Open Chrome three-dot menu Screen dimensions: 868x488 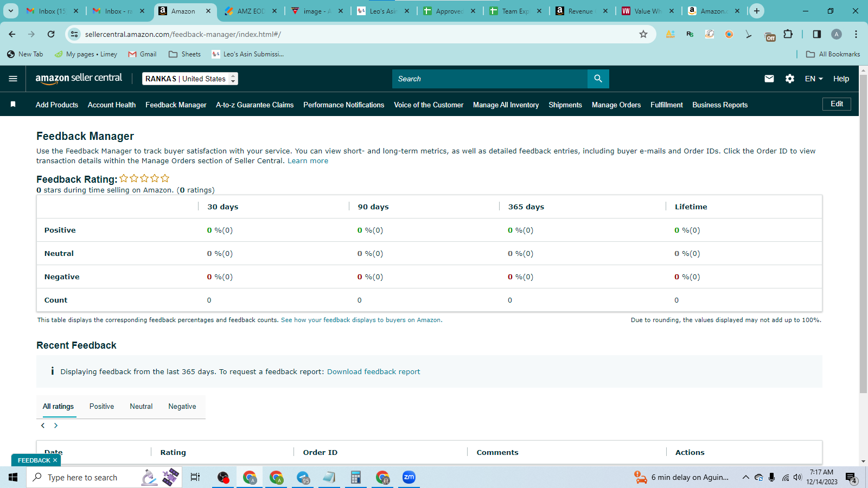coord(856,34)
